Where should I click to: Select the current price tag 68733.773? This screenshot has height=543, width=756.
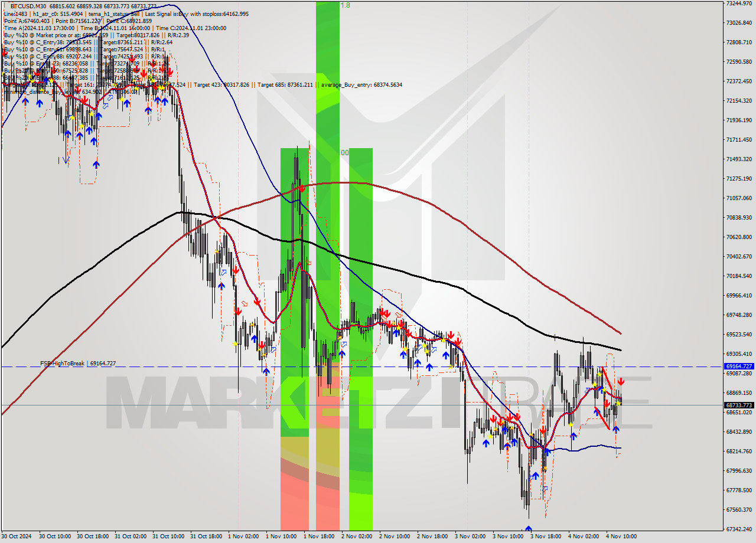(x=738, y=405)
